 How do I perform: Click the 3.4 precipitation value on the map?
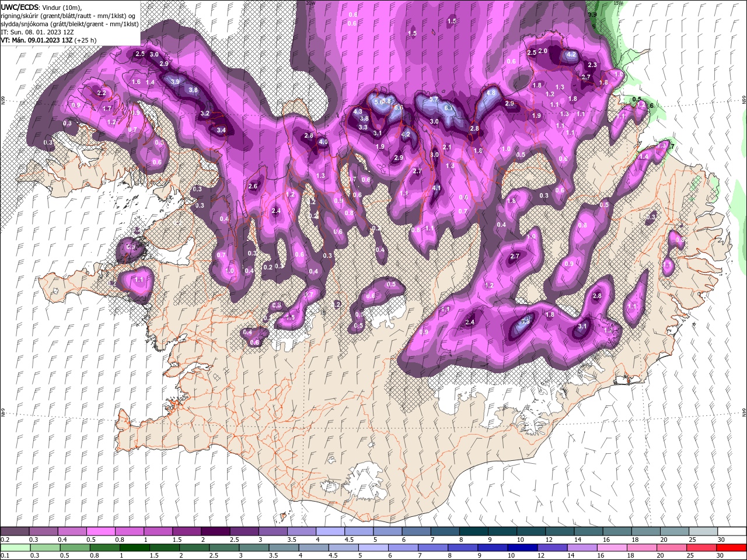pyautogui.click(x=221, y=130)
